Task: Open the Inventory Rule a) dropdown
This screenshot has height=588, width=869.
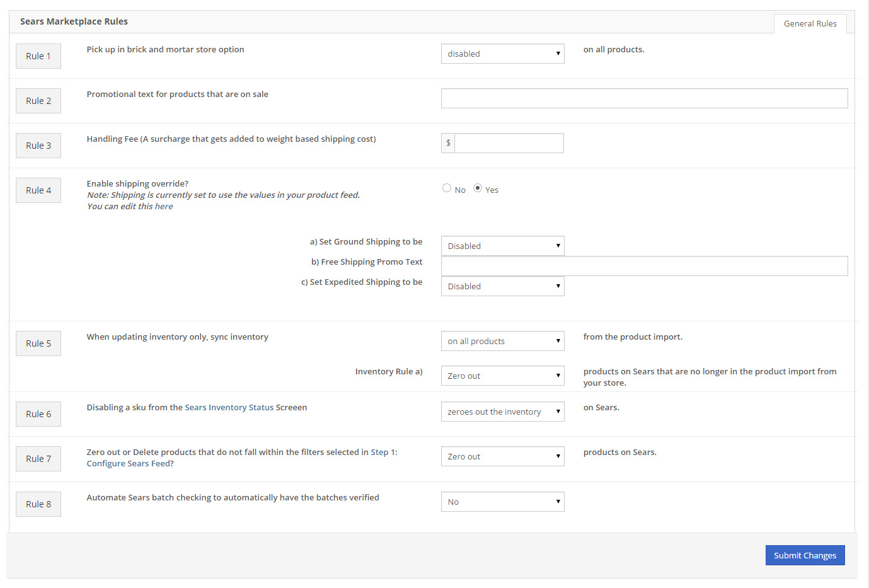Action: coord(502,376)
